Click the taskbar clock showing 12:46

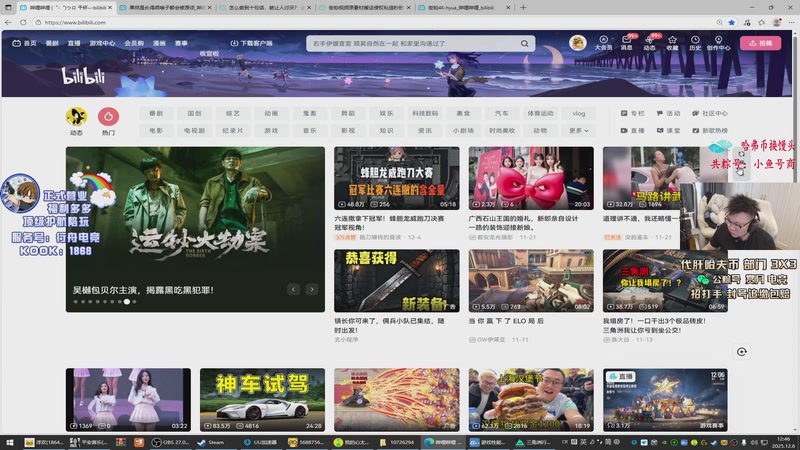(783, 442)
